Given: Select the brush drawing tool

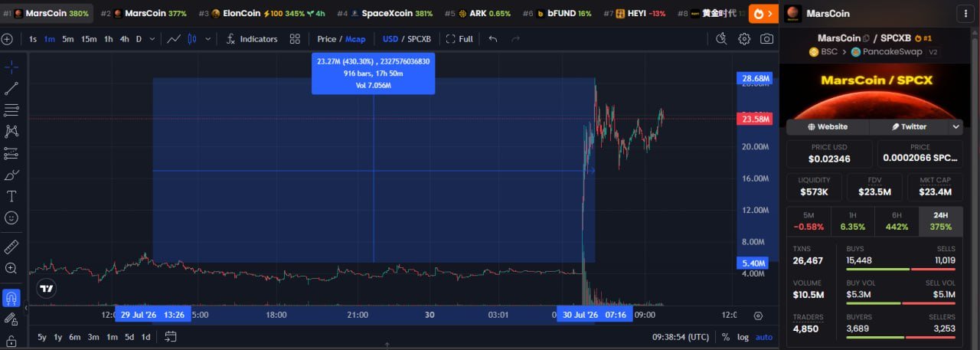Looking at the screenshot, I should [11, 175].
